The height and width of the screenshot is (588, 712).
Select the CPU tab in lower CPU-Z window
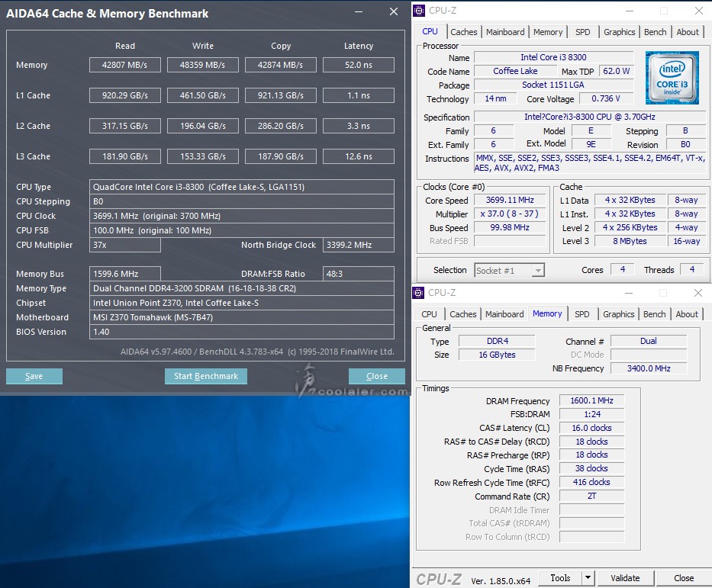pos(429,314)
